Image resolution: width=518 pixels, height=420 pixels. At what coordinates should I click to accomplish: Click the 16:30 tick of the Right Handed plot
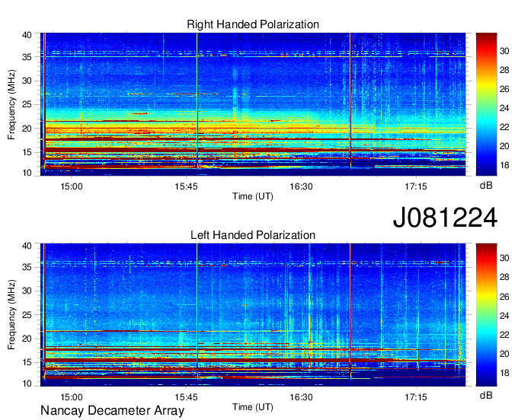302,186
